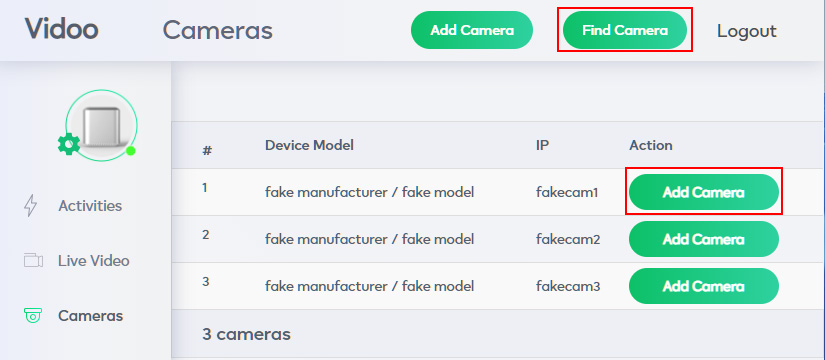Click the Device Model column header
The width and height of the screenshot is (825, 360).
coord(309,145)
